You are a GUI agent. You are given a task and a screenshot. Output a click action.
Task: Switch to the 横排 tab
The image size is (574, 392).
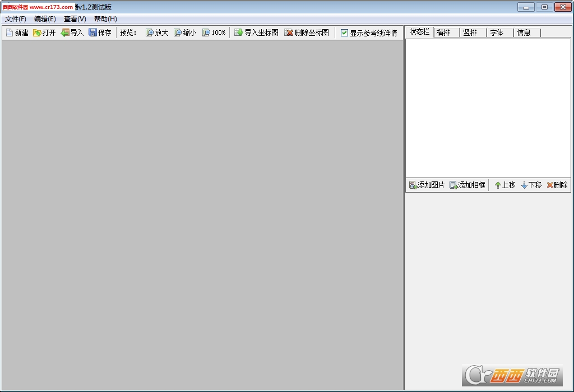443,32
